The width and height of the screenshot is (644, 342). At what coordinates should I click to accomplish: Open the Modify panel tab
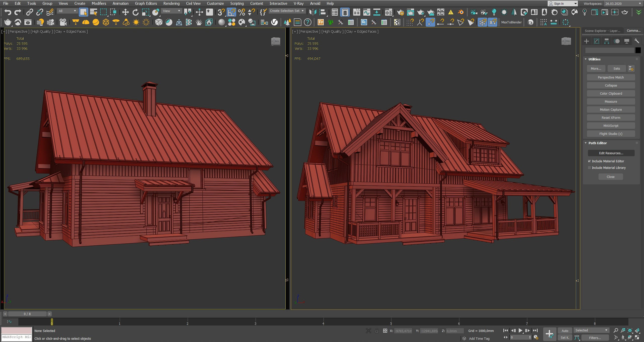(x=596, y=41)
